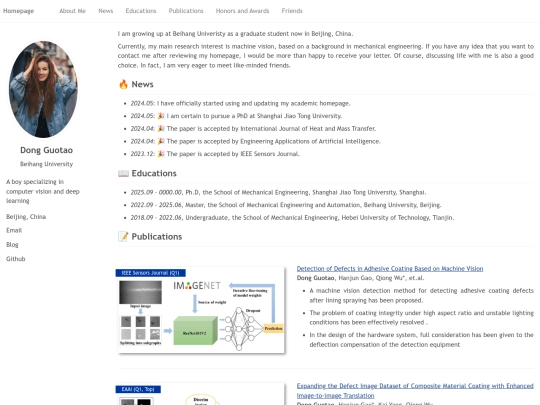Select the Ph.D Shanghai Jiao Tong education entry
The height and width of the screenshot is (405, 540).
click(x=278, y=192)
